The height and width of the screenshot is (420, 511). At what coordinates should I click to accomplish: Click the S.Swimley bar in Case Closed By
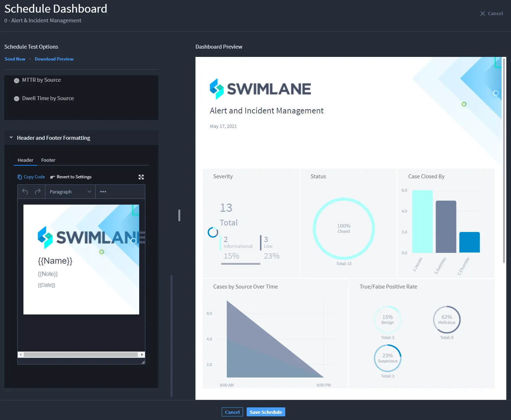pos(446,227)
